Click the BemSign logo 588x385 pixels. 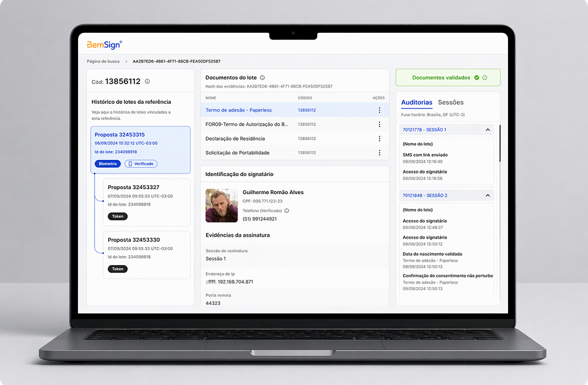104,45
